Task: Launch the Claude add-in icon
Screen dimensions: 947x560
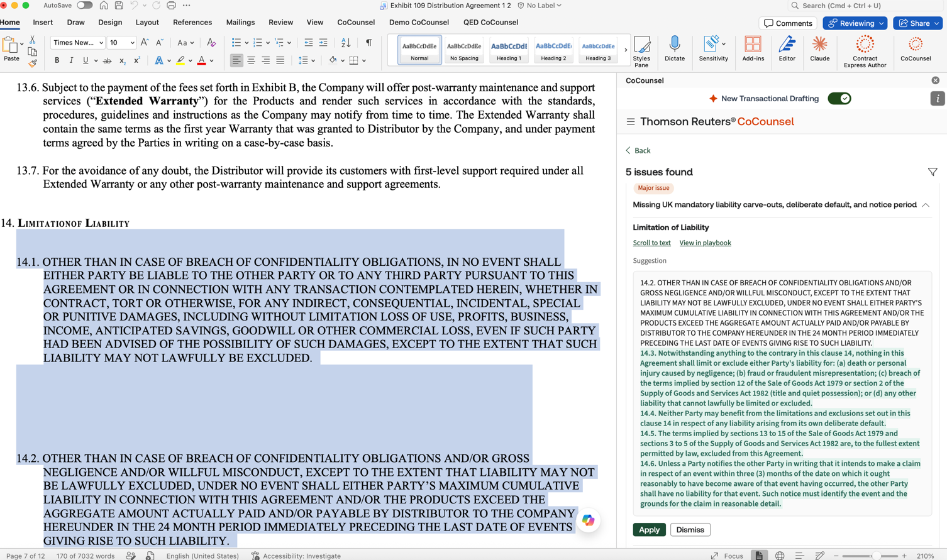Action: point(819,49)
